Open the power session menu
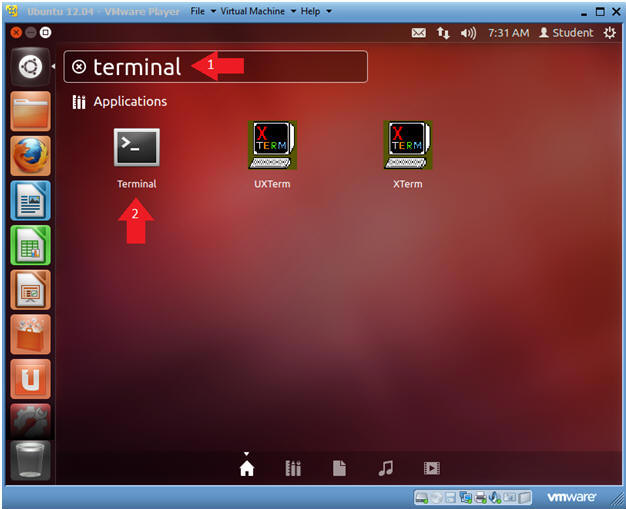This screenshot has width=626, height=509. pyautogui.click(x=610, y=33)
